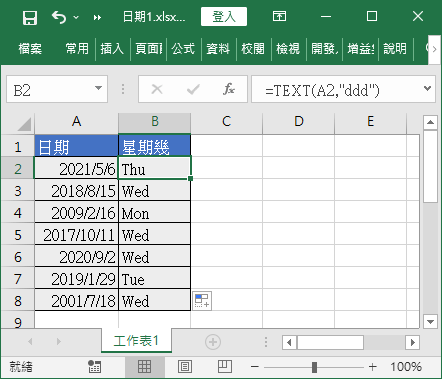Click the Undo arrow icon
This screenshot has width=442, height=379.
pyautogui.click(x=59, y=17)
